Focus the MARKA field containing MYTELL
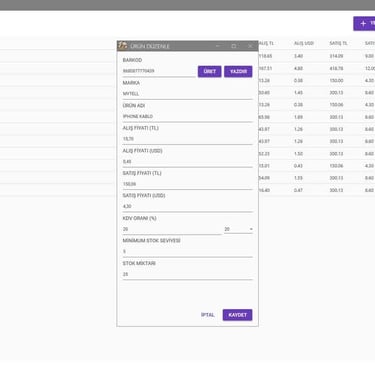The image size is (375, 366). (x=187, y=94)
